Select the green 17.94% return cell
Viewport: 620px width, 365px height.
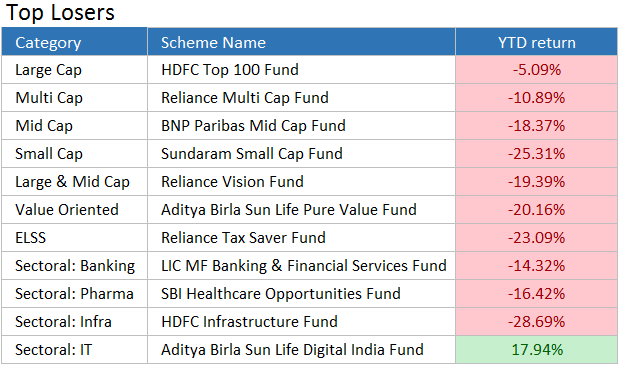(x=537, y=350)
